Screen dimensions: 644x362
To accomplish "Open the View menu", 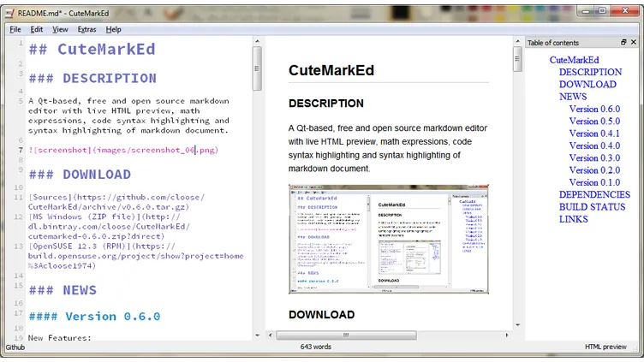I will (60, 29).
